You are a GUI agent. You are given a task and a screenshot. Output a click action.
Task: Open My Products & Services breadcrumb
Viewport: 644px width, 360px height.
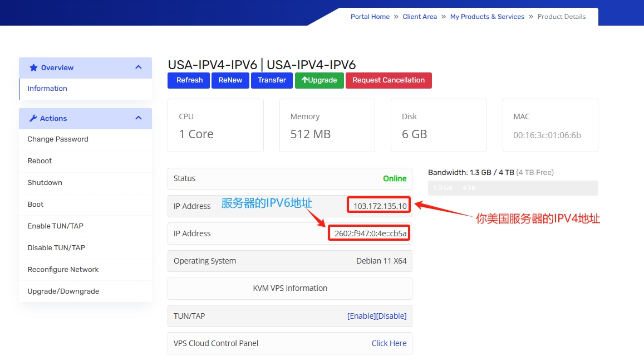(x=487, y=17)
